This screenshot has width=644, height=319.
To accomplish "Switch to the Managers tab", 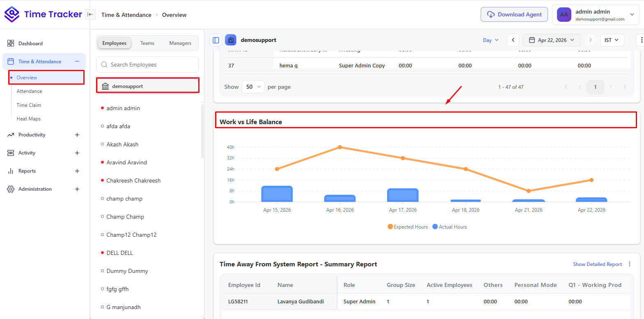I will point(180,43).
